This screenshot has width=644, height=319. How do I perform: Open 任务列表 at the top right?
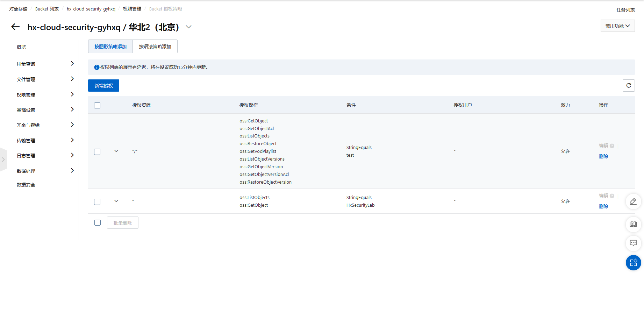tap(625, 10)
